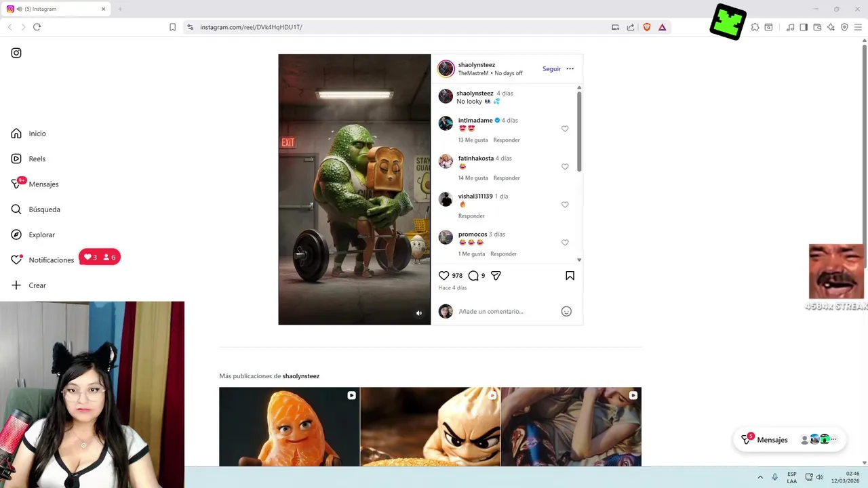Image resolution: width=868 pixels, height=488 pixels.
Task: Open the third related reel thumbnail
Action: click(571, 427)
